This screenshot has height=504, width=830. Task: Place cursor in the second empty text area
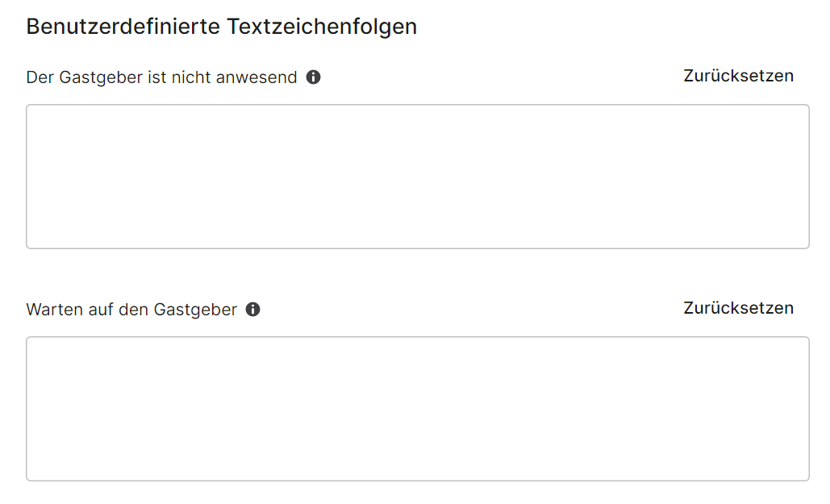(x=418, y=409)
